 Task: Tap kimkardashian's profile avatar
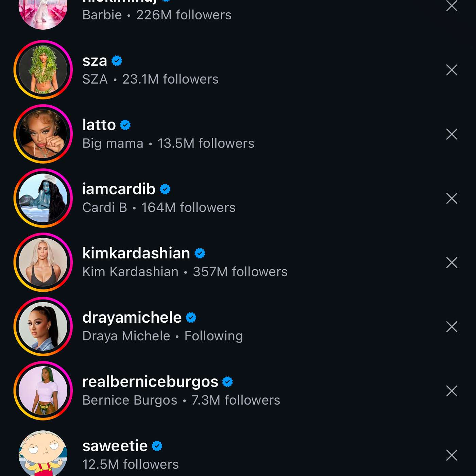pos(43,262)
